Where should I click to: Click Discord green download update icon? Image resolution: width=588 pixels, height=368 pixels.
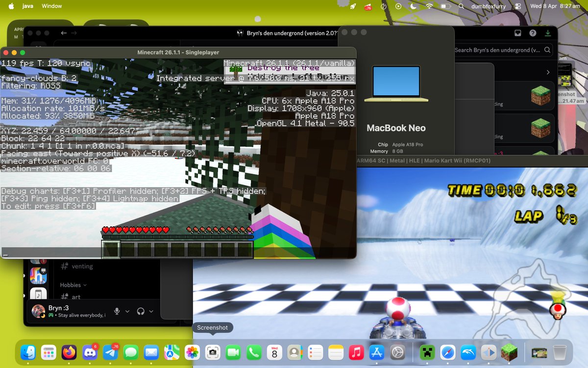[x=548, y=33]
